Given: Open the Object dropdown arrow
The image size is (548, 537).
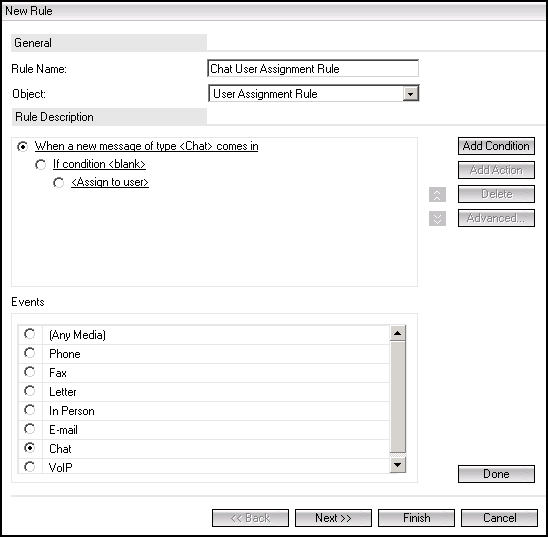Looking at the screenshot, I should click(410, 94).
